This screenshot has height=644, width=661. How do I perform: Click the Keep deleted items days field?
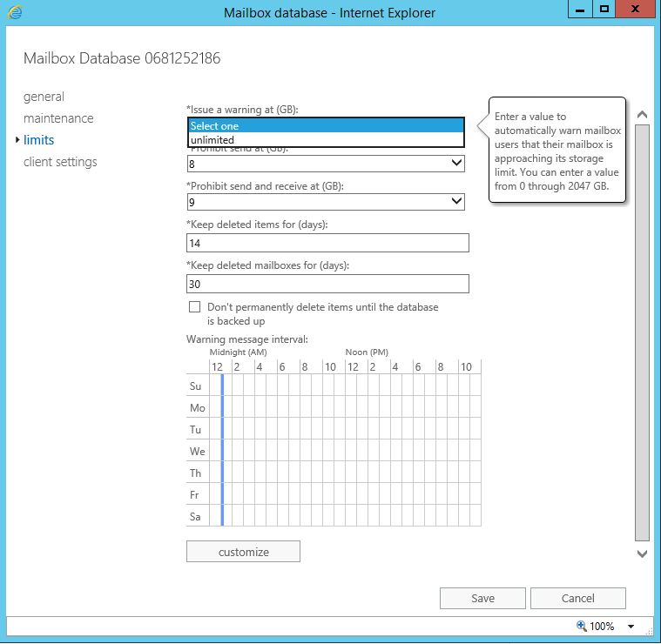point(327,243)
